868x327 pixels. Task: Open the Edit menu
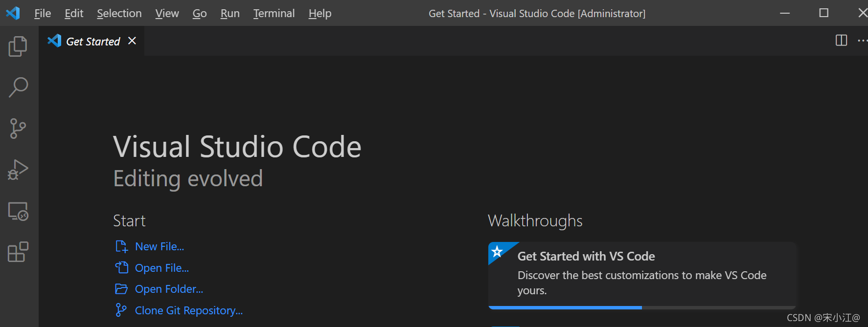pyautogui.click(x=74, y=13)
